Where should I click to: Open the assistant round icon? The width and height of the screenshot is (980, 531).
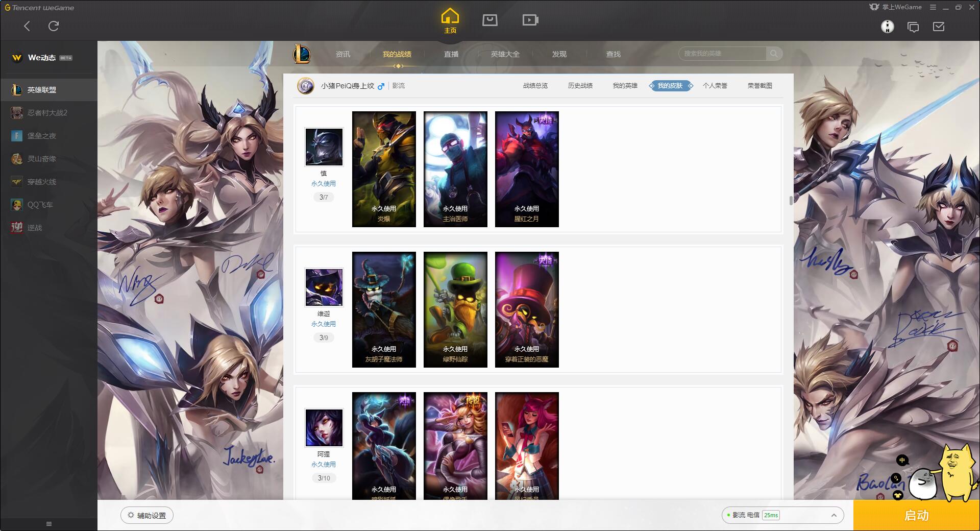(x=888, y=27)
